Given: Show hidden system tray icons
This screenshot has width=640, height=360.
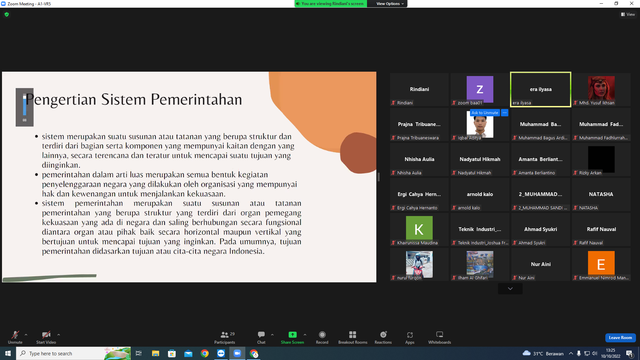Looking at the screenshot, I should coord(571,353).
